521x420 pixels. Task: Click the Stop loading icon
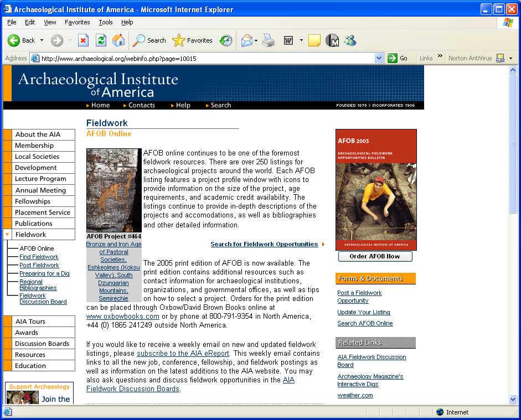83,40
